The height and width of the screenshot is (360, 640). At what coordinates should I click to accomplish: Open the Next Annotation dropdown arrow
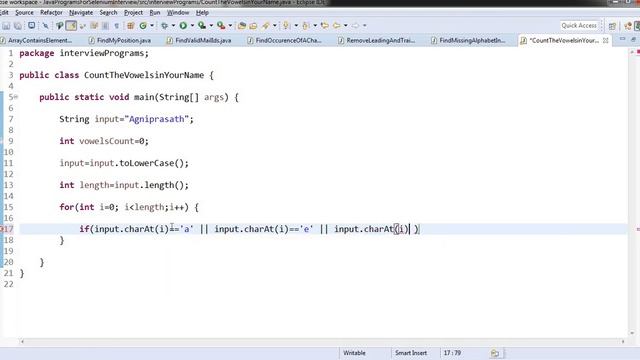[x=296, y=26]
